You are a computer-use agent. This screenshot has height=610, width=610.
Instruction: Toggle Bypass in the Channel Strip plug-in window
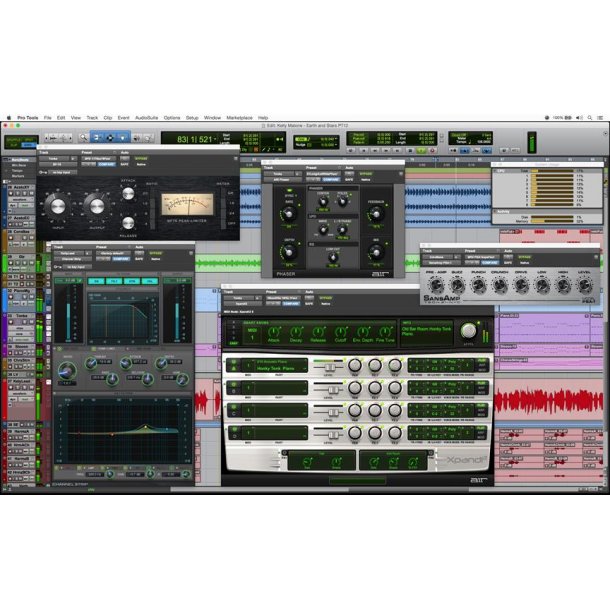pyautogui.click(x=156, y=253)
